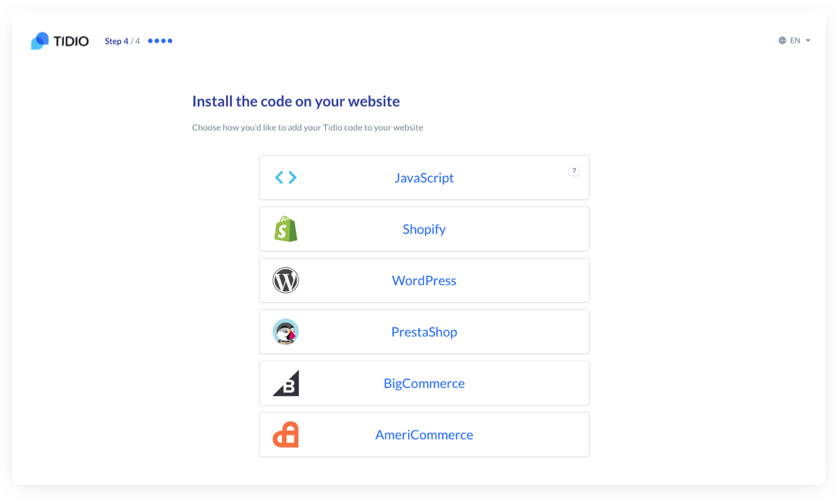Click the question mark help badge on JavaScript
Screen dimensions: 838x504
tap(574, 170)
